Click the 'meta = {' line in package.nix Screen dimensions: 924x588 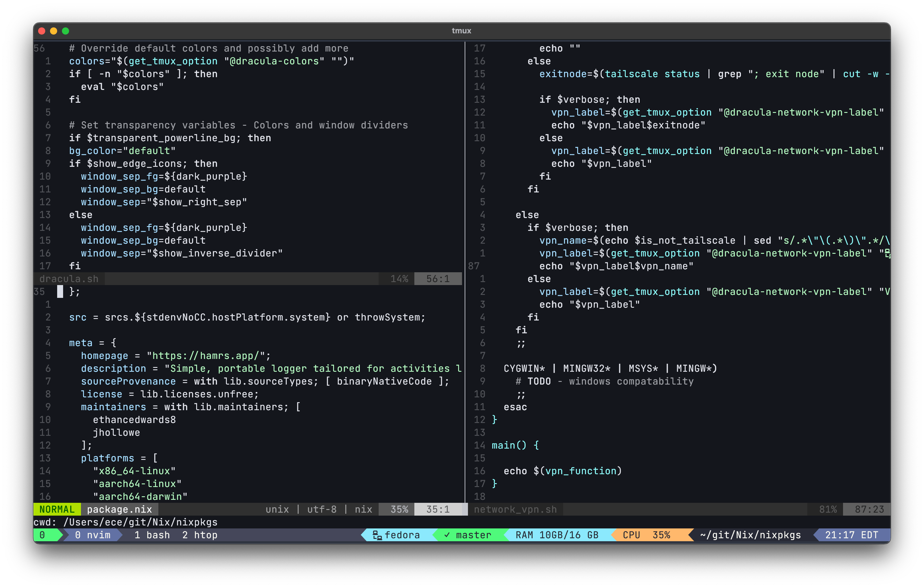tap(93, 343)
